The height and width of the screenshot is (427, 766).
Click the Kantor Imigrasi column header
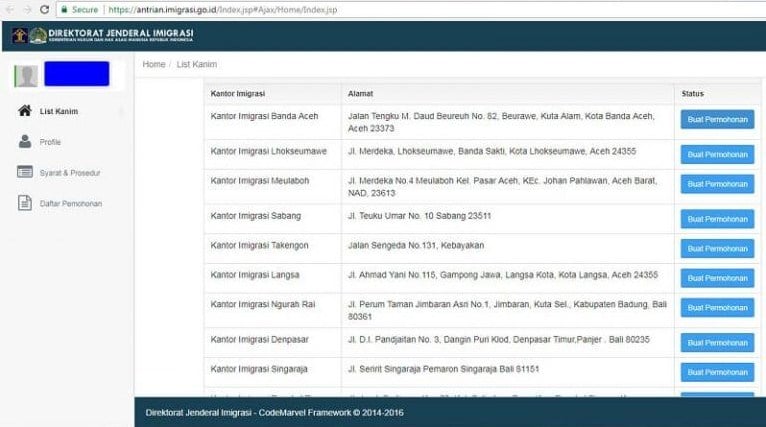pos(238,93)
